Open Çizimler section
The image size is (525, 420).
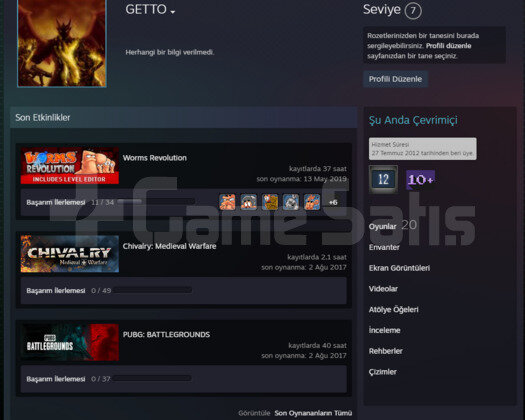point(383,372)
